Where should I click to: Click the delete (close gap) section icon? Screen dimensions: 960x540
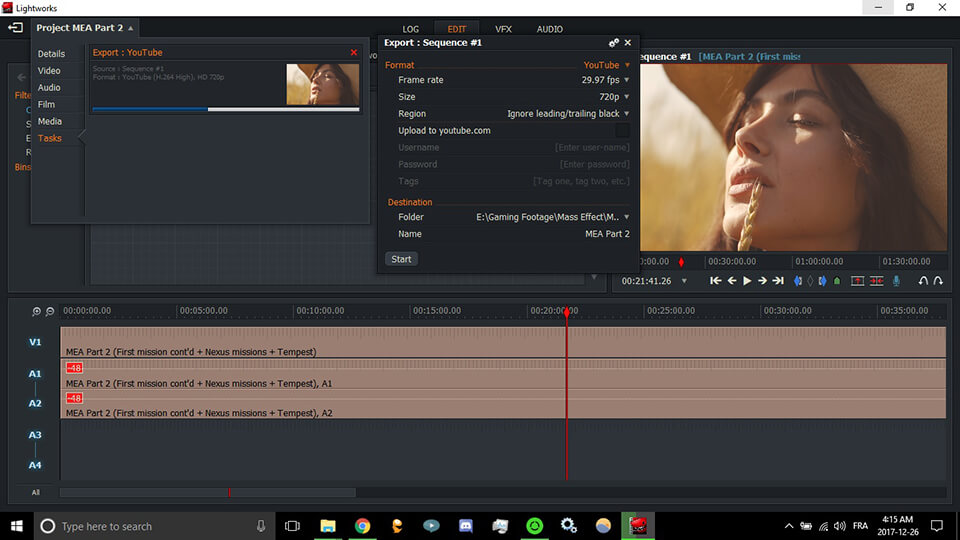click(877, 280)
